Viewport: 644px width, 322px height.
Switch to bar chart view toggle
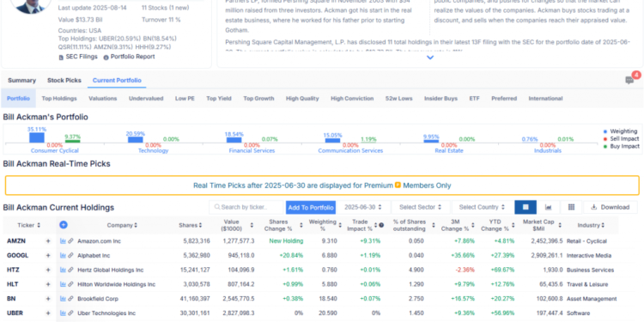point(548,207)
